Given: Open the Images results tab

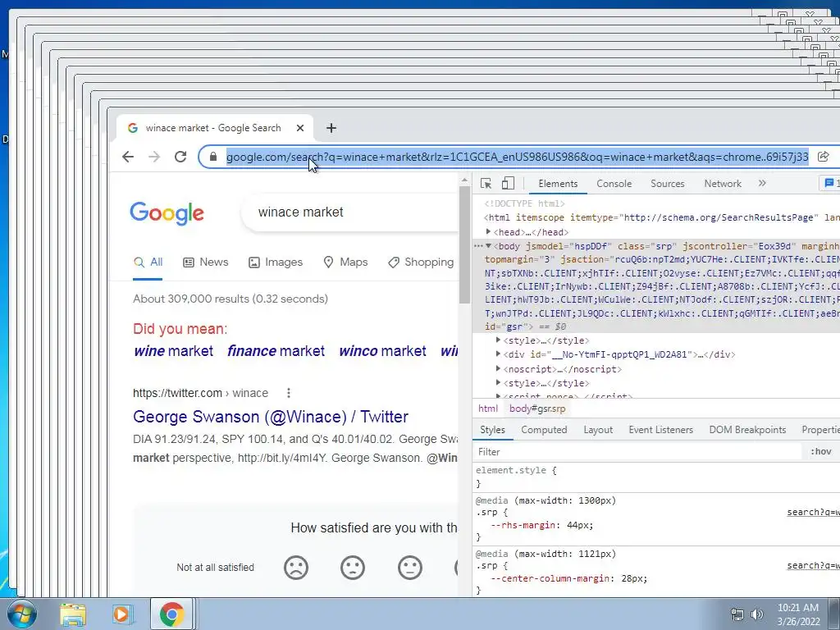Looking at the screenshot, I should tap(276, 262).
